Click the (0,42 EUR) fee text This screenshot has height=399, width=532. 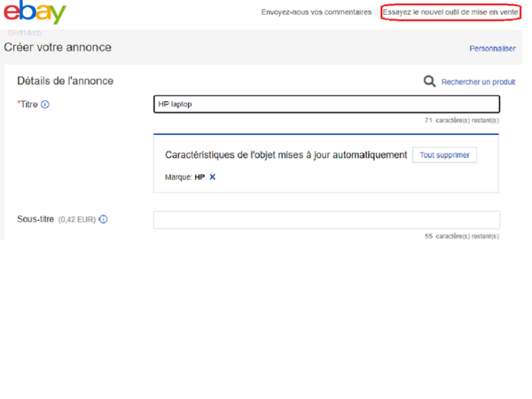pos(77,220)
